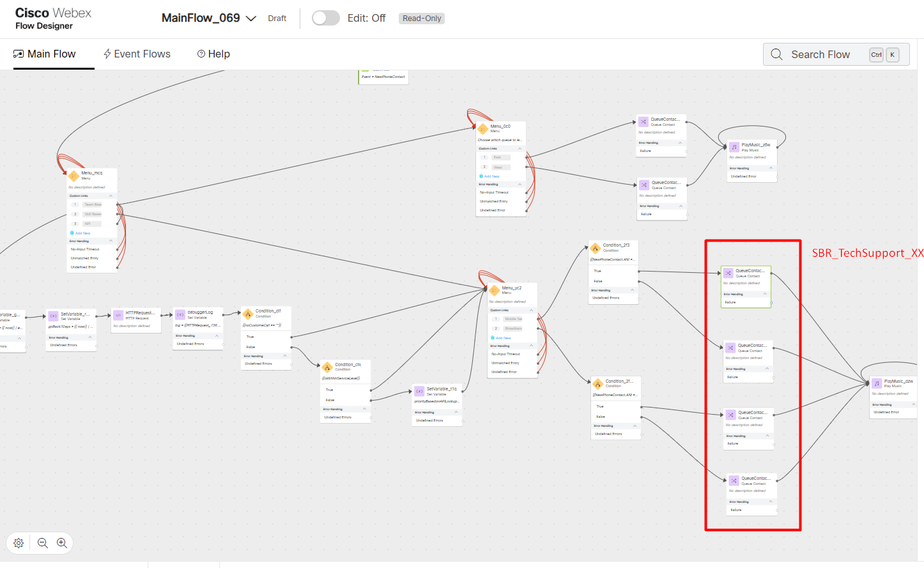The height and width of the screenshot is (568, 924).
Task: Collapse Custom Links in Menu_mcq node
Action: click(111, 196)
